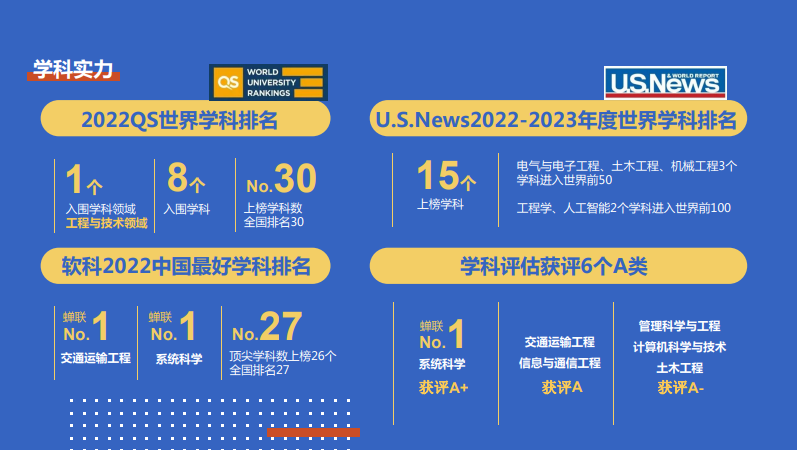Select 土木工程 above 获评A-
797x450 pixels.
680,368
